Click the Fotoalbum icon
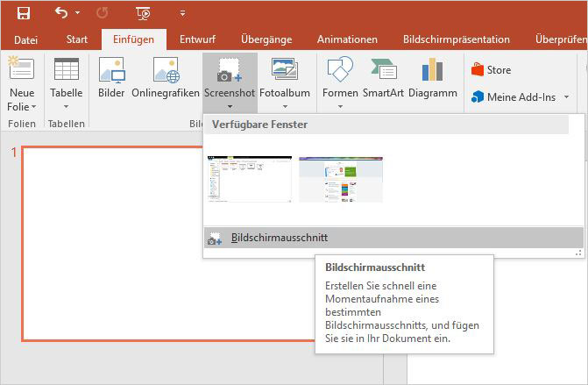Viewport: 588px width, 385px height. click(x=285, y=69)
